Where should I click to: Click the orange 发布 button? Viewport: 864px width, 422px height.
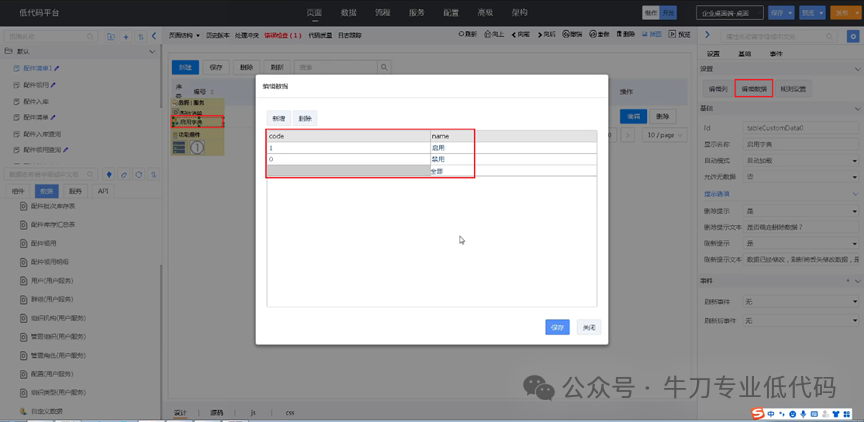845,13
